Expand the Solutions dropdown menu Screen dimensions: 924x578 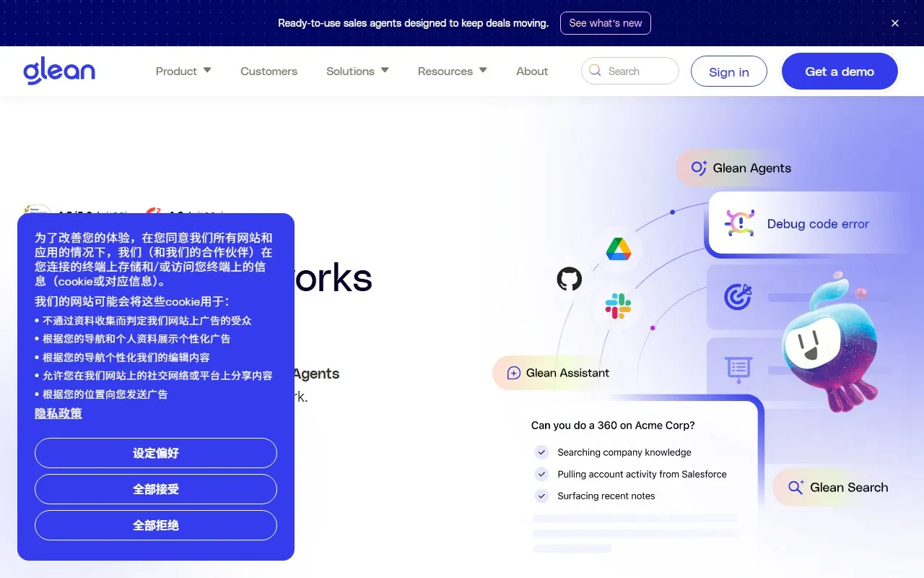357,71
